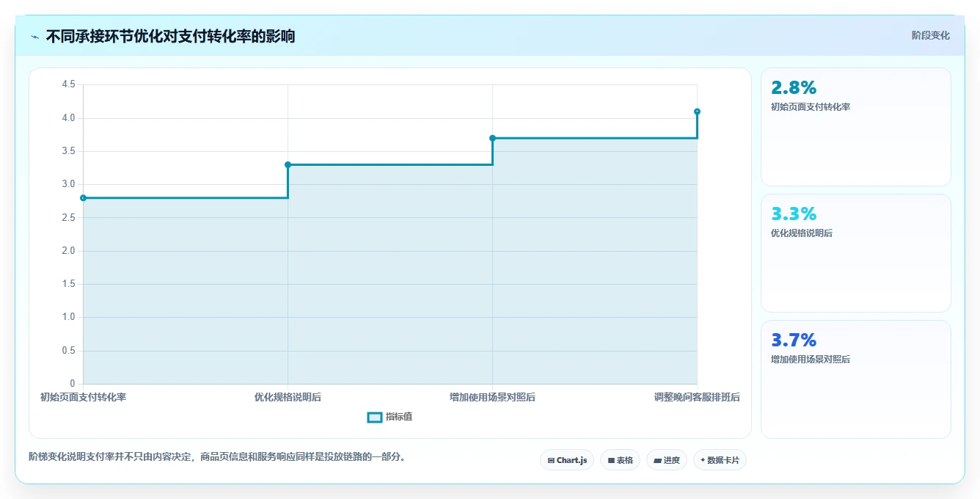Click the 0.5 y-axis tick label
Viewport: 980px width, 499px height.
[x=68, y=351]
